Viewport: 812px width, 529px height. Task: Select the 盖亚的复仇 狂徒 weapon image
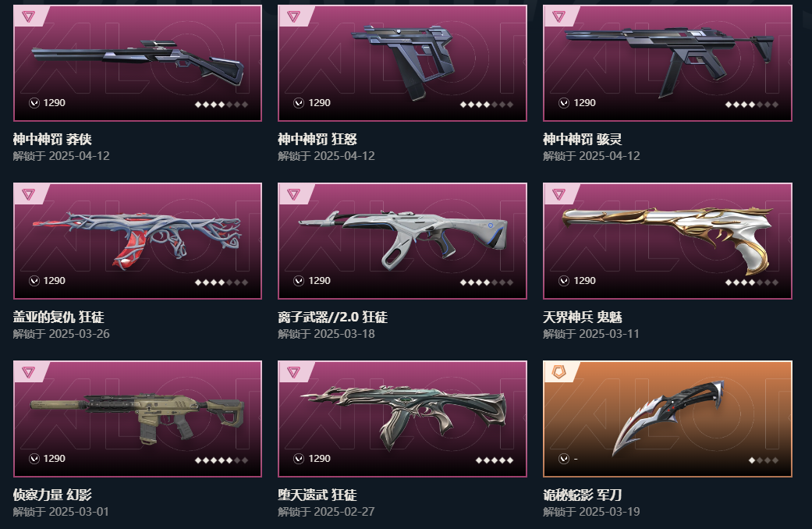point(137,240)
